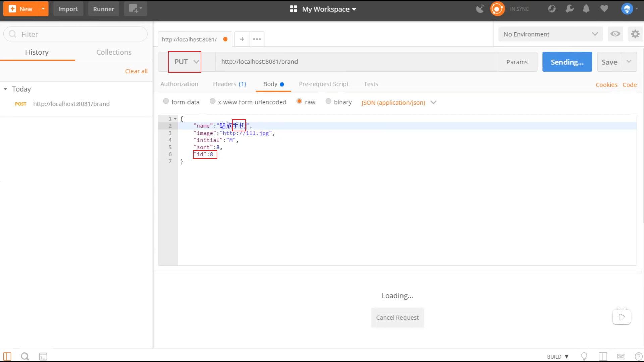The height and width of the screenshot is (362, 644).
Task: Click the New request button
Action: 21,9
